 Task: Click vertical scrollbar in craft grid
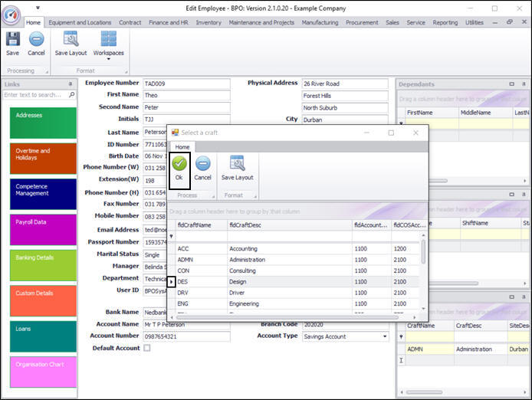pos(423,251)
